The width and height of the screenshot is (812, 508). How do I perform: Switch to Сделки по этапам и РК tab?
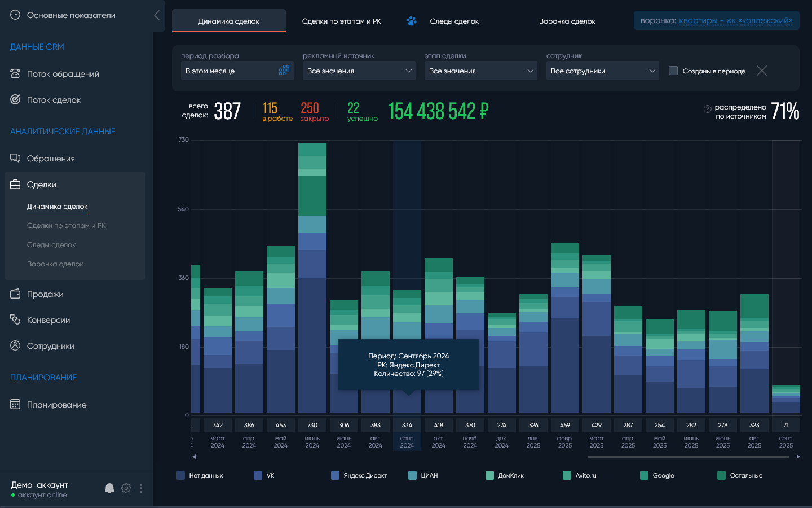(341, 21)
